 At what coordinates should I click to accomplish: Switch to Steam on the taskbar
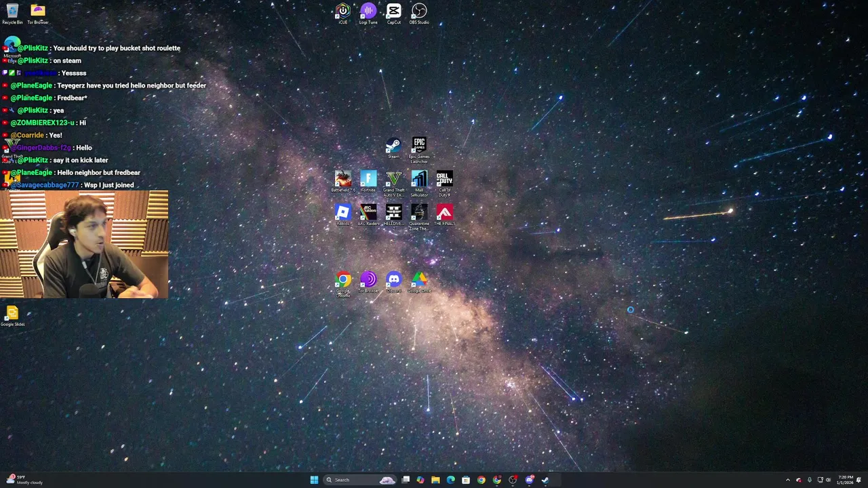click(x=545, y=480)
